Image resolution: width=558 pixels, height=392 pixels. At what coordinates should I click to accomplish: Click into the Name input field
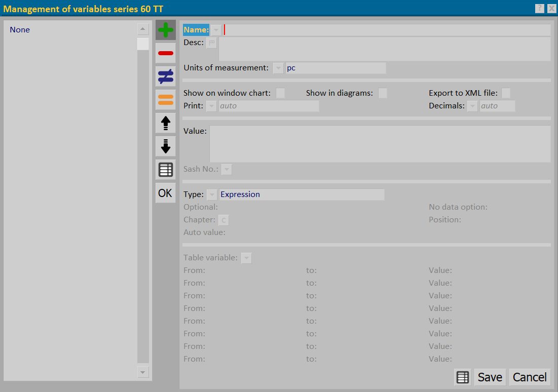pos(387,30)
